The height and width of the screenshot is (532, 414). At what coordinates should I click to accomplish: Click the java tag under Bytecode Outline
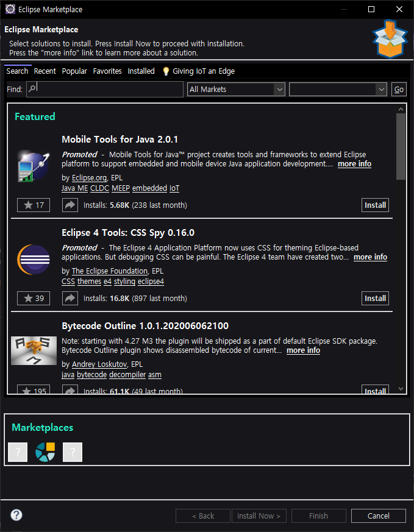[68, 375]
